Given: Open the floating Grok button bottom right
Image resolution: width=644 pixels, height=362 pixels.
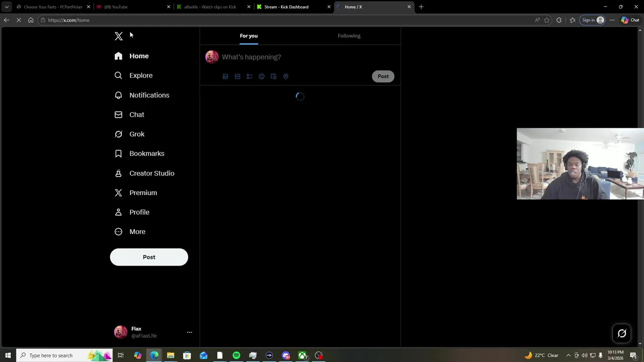Looking at the screenshot, I should point(622,333).
